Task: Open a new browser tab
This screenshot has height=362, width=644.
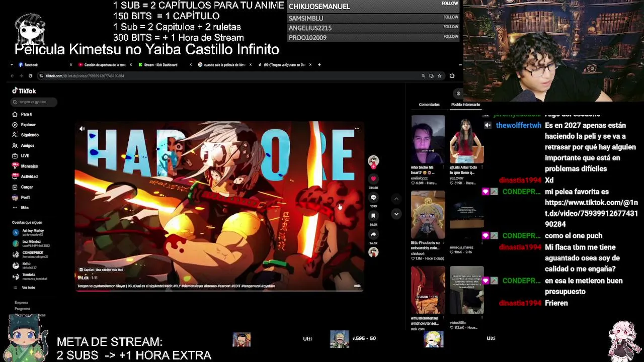Action: point(319,65)
